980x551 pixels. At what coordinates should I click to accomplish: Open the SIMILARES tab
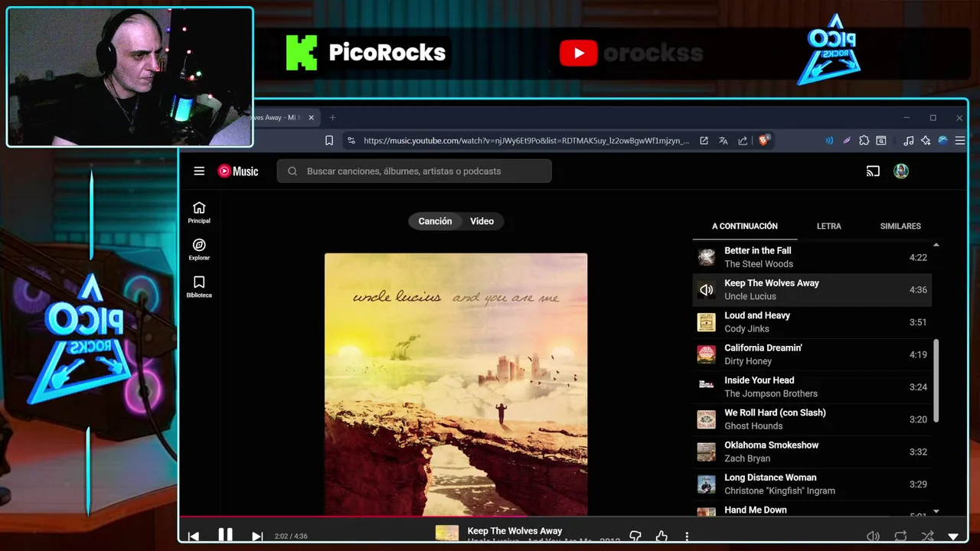900,227
